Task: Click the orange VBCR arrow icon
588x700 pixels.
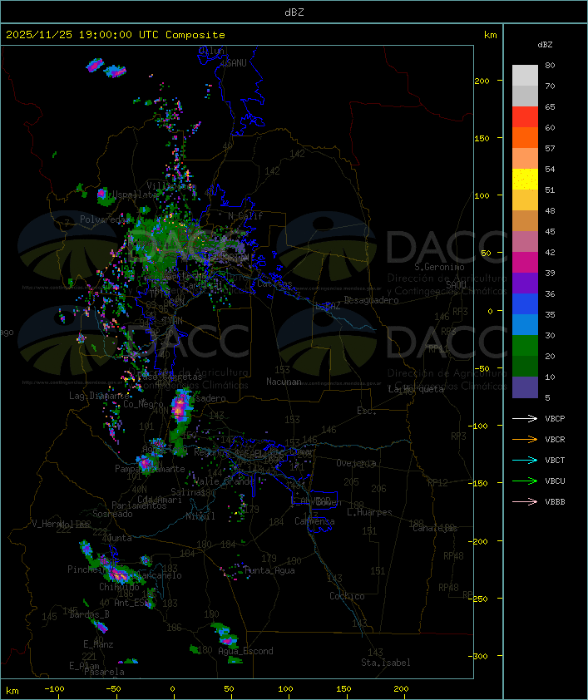Action: [525, 439]
